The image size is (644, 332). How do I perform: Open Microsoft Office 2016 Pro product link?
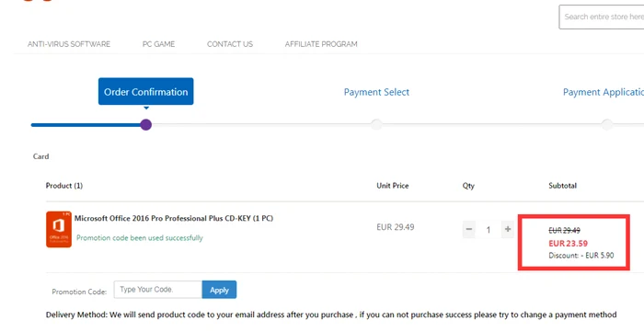174,218
